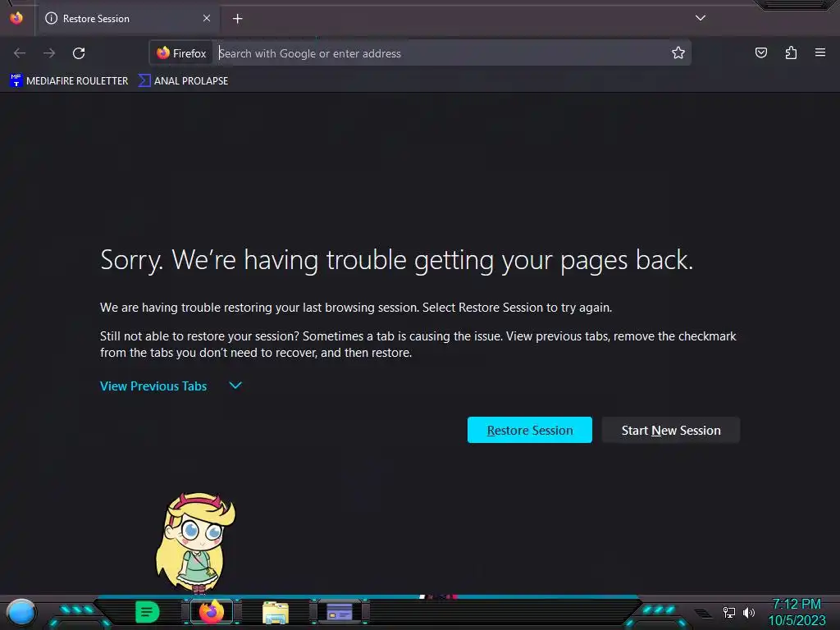
Task: Open File Explorer from the taskbar
Action: tap(276, 612)
